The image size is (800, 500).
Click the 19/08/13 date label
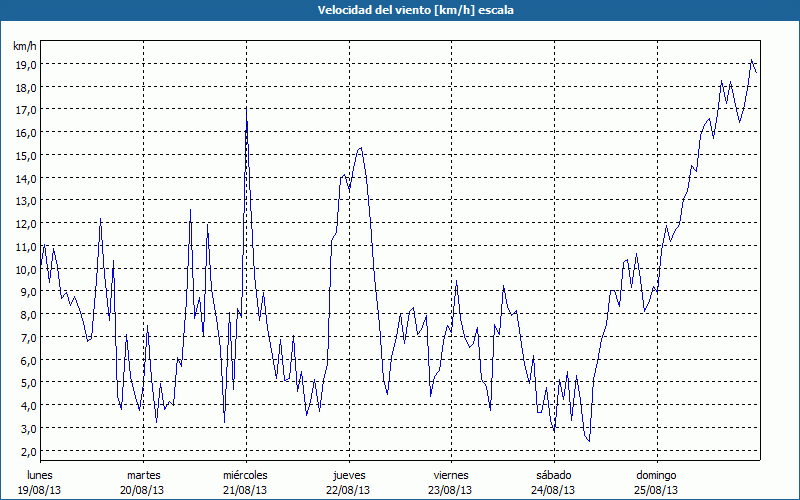(x=40, y=490)
